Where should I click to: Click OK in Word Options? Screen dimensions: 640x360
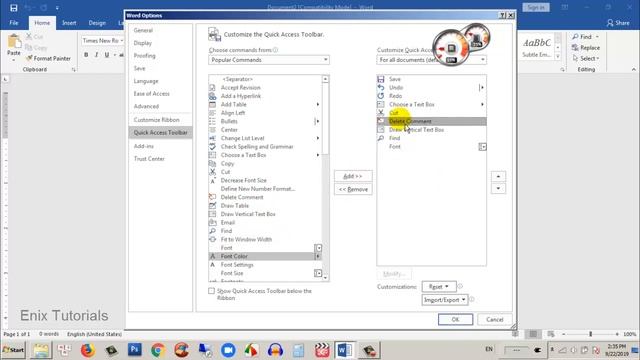click(456, 320)
